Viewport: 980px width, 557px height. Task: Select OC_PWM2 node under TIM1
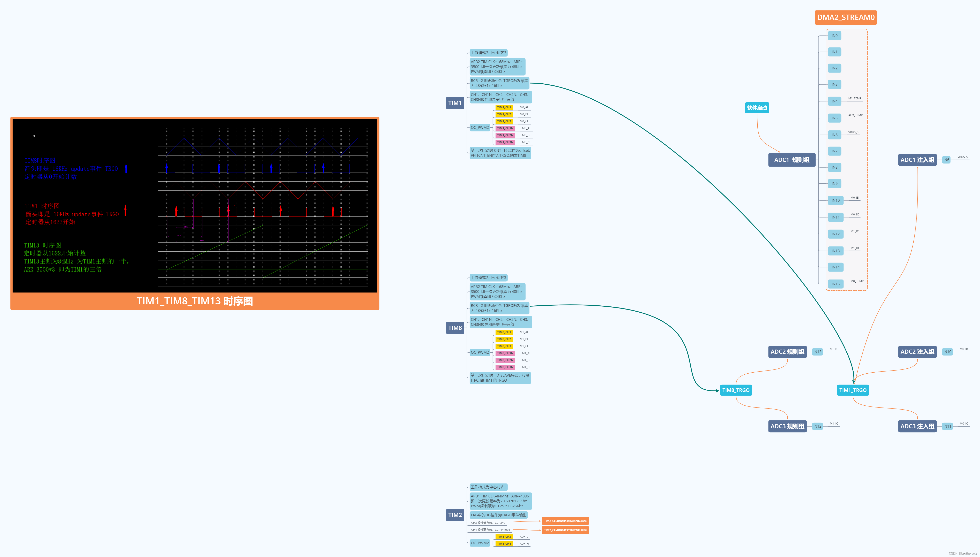click(480, 128)
